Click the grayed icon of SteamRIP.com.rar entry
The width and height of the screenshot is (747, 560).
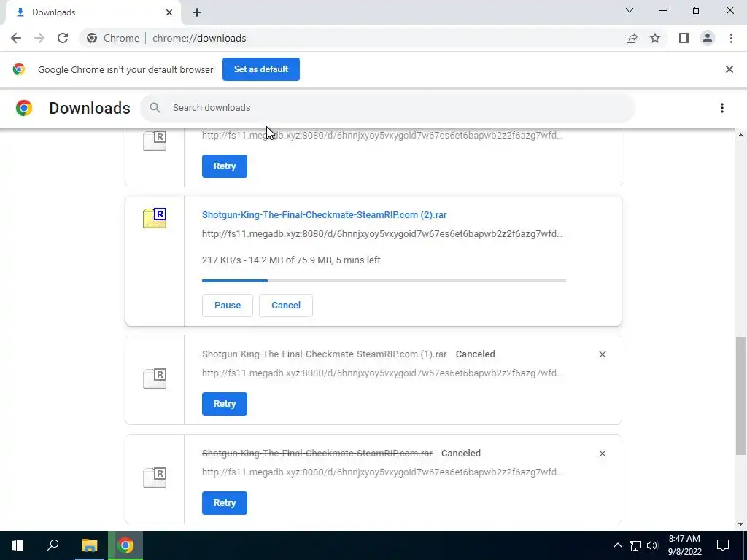(x=155, y=478)
